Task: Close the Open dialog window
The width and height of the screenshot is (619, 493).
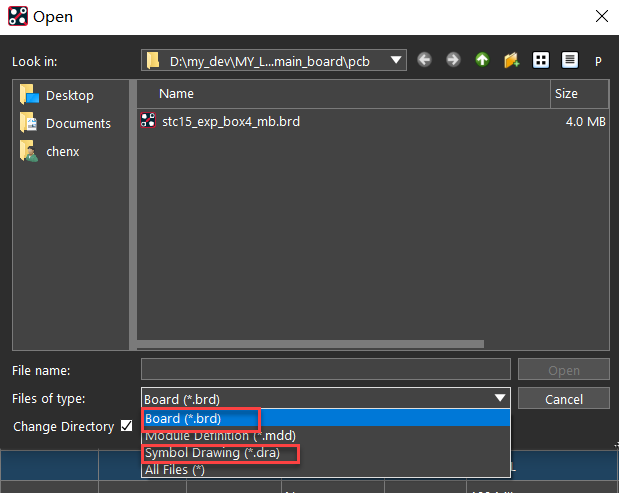Action: 602,17
